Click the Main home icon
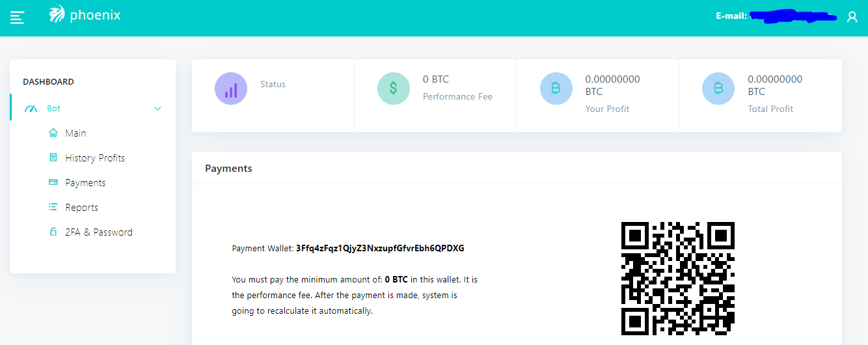This screenshot has width=868, height=345. [x=53, y=133]
